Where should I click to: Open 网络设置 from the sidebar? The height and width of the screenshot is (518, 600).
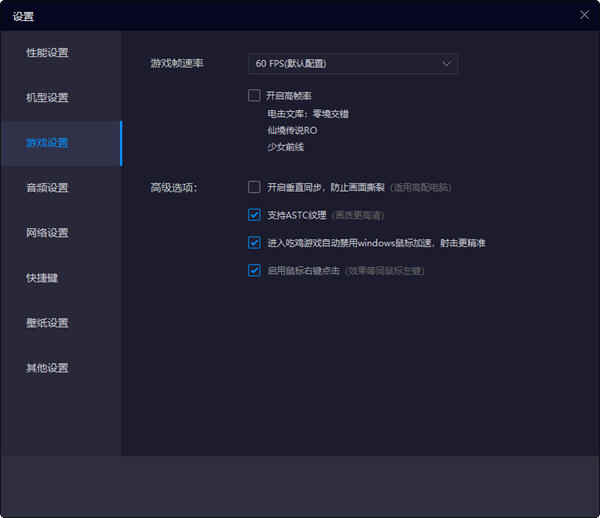48,233
